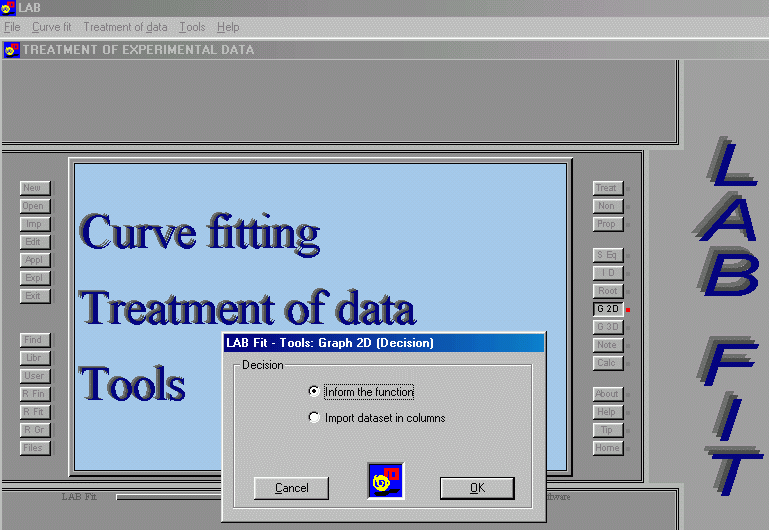Click the About toolbar button
Screen dimensions: 769x530
608,394
